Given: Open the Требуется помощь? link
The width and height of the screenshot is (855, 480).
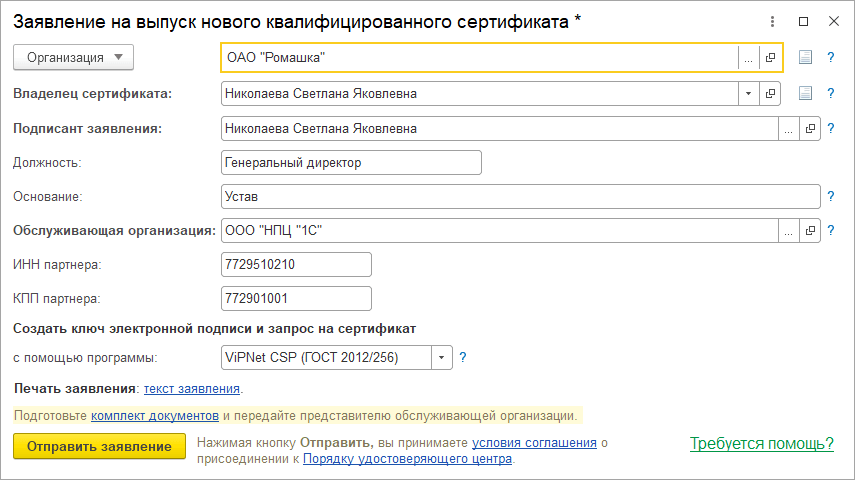Looking at the screenshot, I should point(762,443).
